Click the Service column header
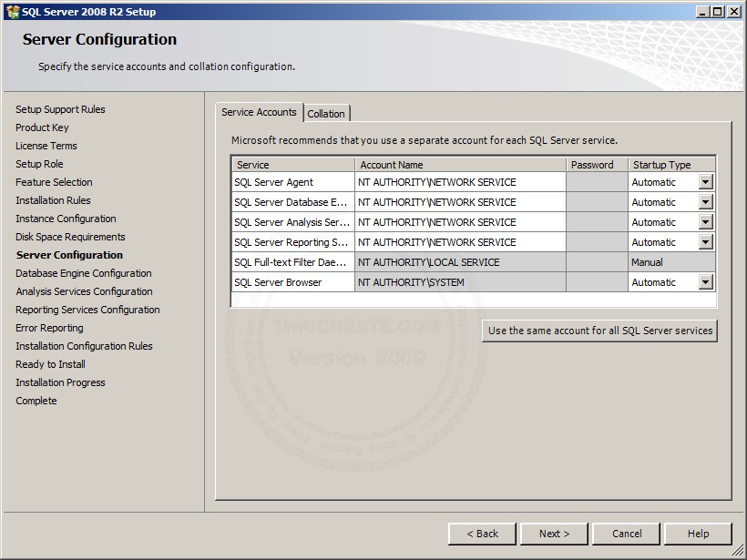The width and height of the screenshot is (747, 560). (293, 165)
